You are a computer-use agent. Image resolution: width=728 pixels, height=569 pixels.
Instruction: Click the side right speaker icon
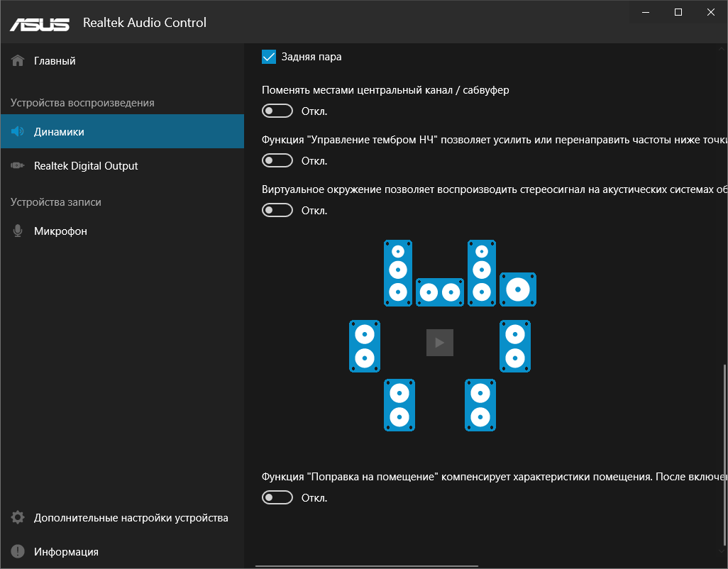coord(515,346)
